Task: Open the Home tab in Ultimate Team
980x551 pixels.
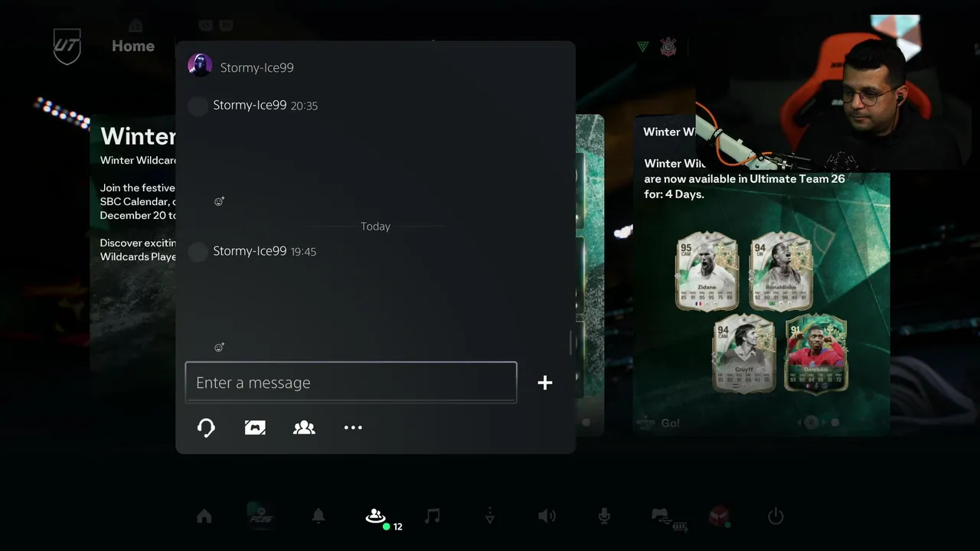Action: tap(133, 46)
